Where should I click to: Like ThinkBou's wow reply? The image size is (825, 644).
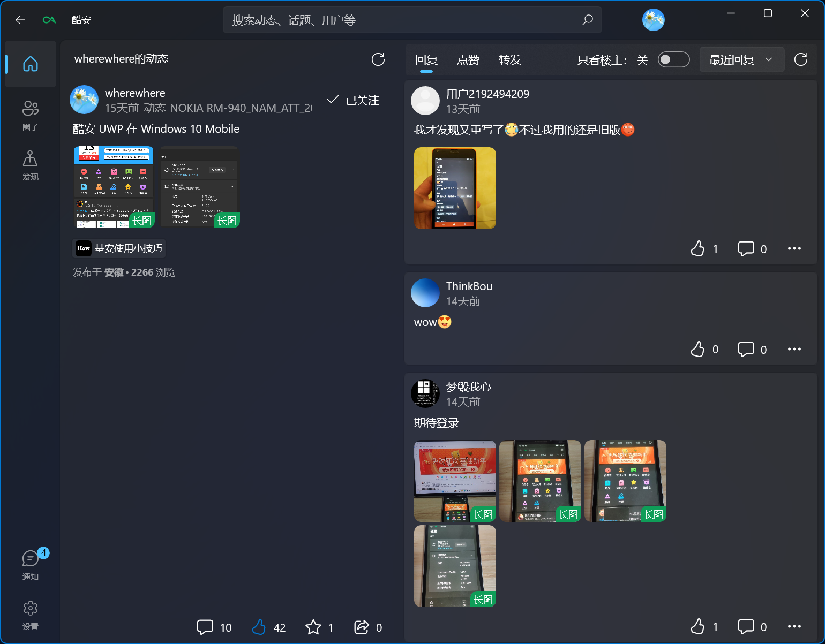pyautogui.click(x=704, y=349)
